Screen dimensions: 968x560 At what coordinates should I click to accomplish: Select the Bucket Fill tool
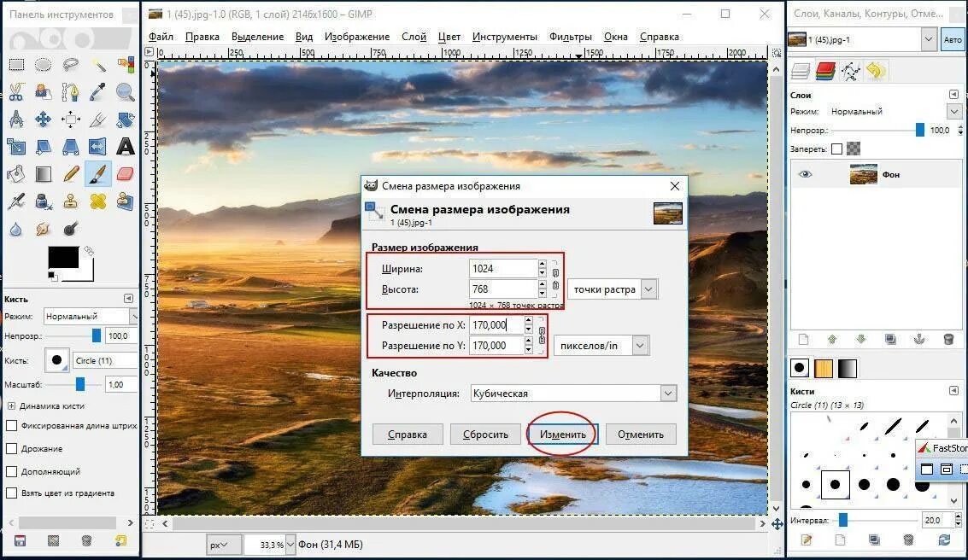click(x=16, y=174)
